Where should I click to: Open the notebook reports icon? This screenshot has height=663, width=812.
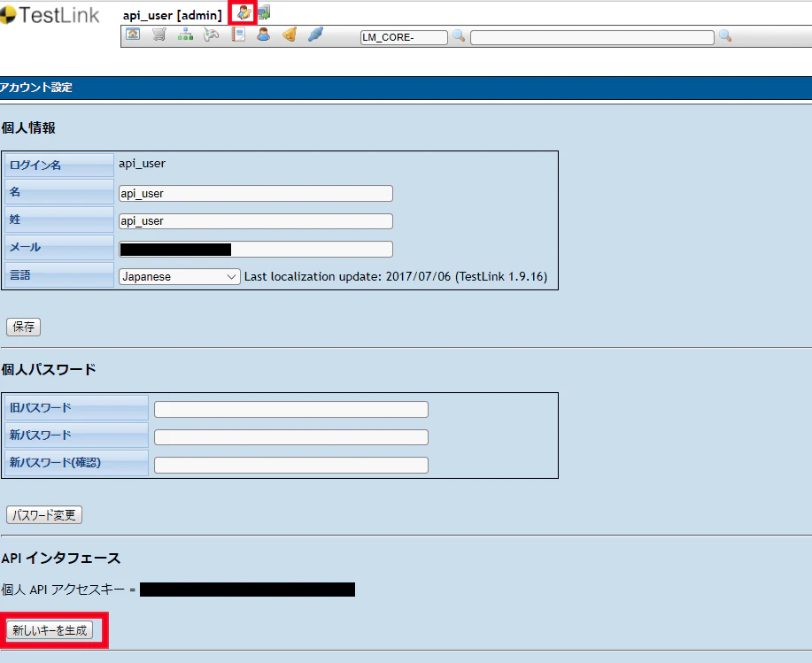coord(237,35)
